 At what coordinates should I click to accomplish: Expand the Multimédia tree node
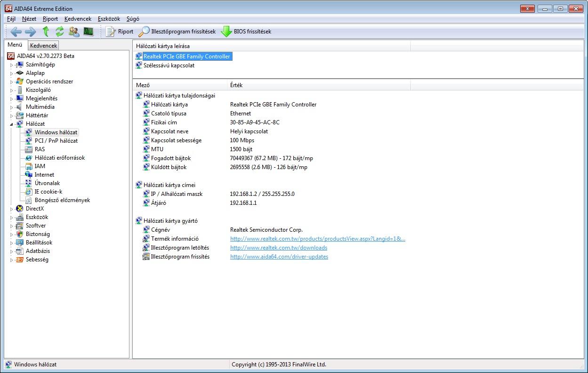pyautogui.click(x=12, y=107)
